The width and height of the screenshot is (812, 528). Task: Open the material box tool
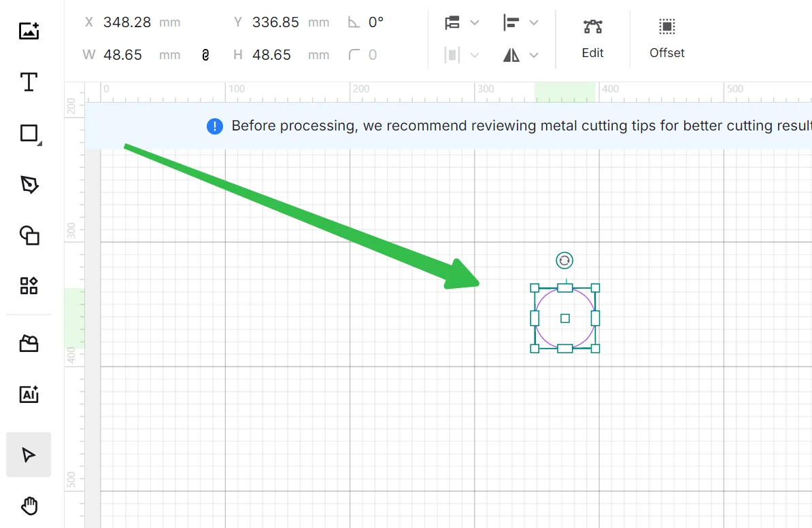(29, 343)
